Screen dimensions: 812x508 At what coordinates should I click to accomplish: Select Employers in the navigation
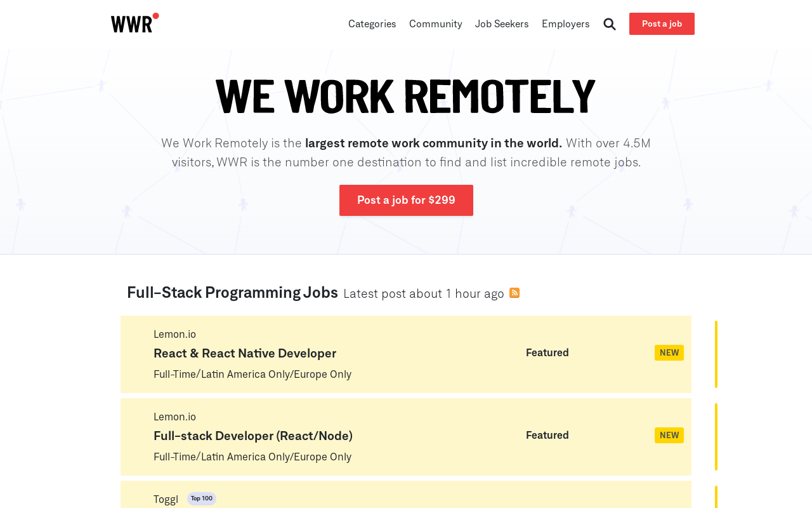566,24
